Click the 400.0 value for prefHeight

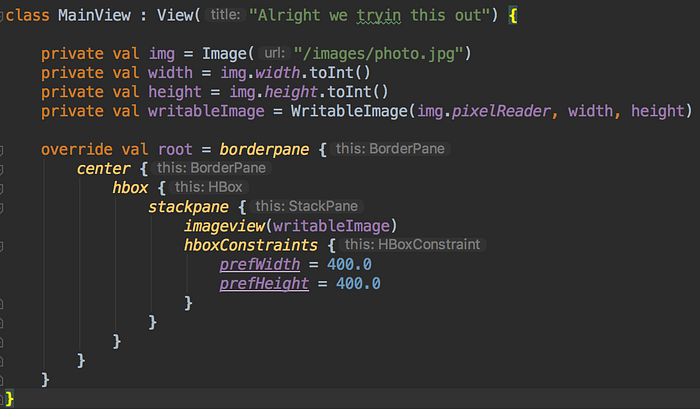coord(358,284)
